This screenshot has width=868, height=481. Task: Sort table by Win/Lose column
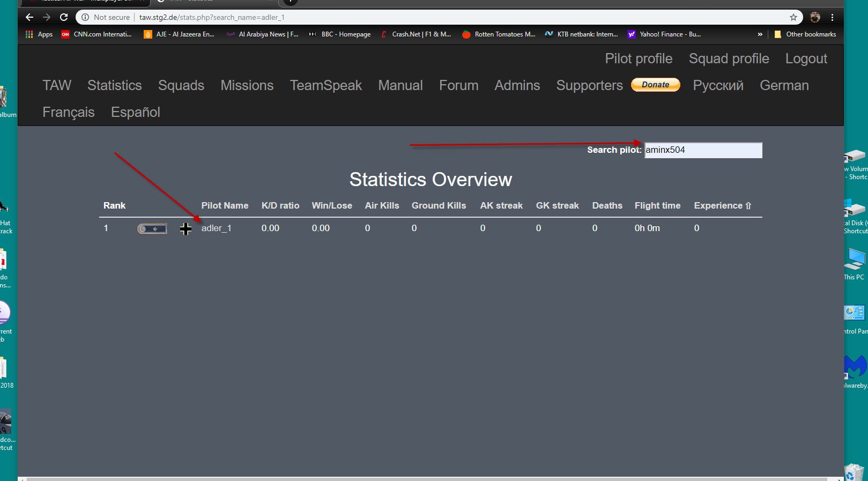tap(332, 205)
